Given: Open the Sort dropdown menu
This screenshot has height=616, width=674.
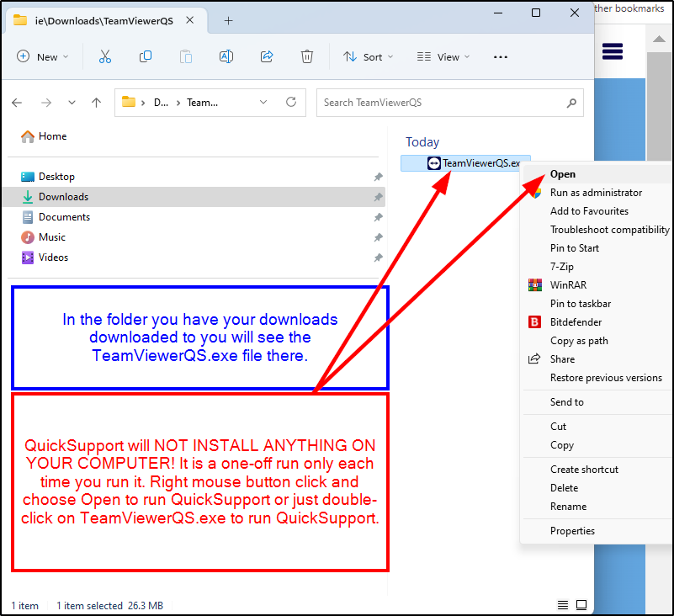Looking at the screenshot, I should click(x=369, y=56).
